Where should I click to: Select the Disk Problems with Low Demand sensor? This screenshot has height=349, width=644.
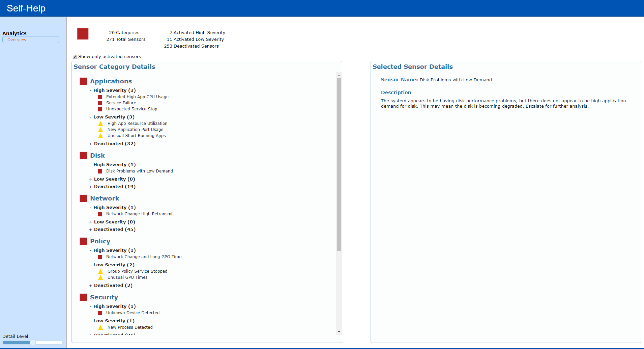pyautogui.click(x=139, y=171)
